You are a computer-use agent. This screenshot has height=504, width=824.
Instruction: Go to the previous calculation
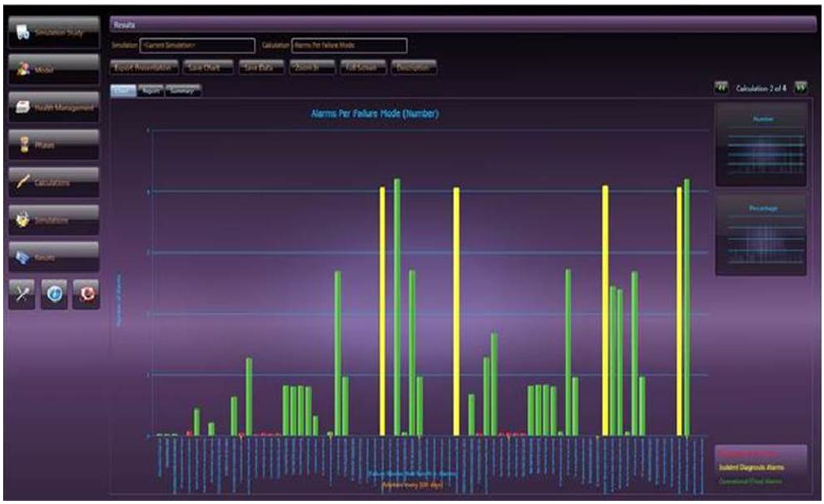[x=721, y=87]
